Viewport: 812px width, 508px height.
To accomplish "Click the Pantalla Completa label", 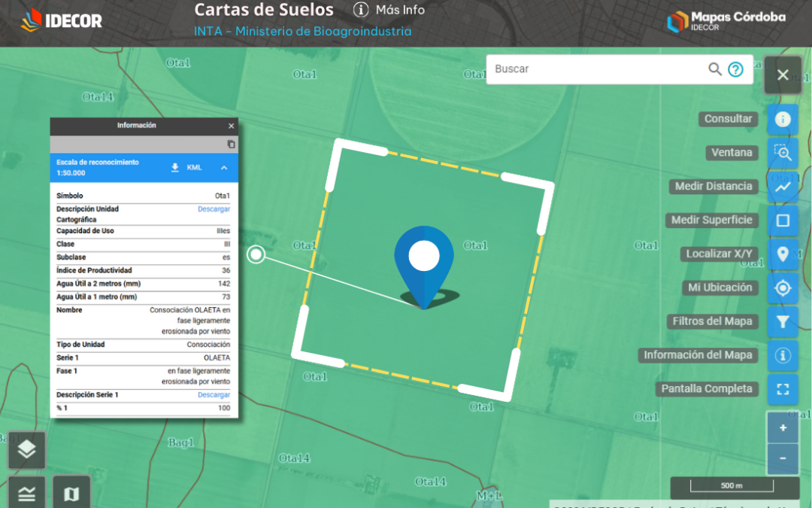I will click(x=706, y=389).
